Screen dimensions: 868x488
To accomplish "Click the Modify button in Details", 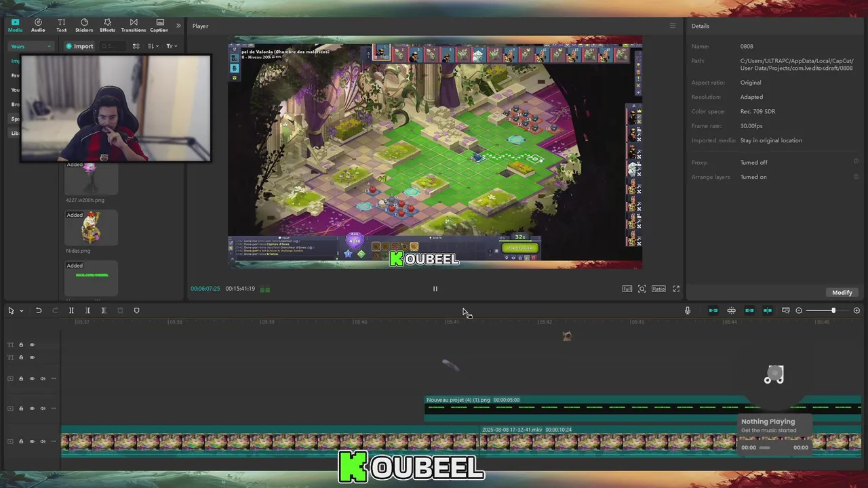I will coord(842,292).
